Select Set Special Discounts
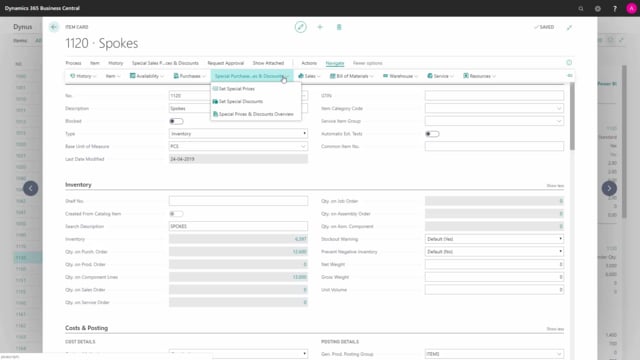The height and width of the screenshot is (360, 640). pyautogui.click(x=241, y=101)
